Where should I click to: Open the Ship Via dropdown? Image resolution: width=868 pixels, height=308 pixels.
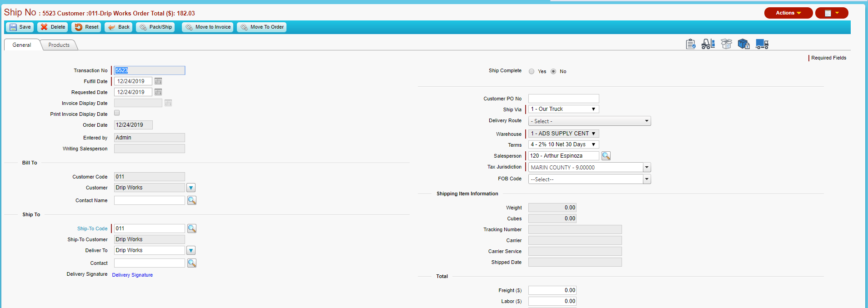[564, 109]
